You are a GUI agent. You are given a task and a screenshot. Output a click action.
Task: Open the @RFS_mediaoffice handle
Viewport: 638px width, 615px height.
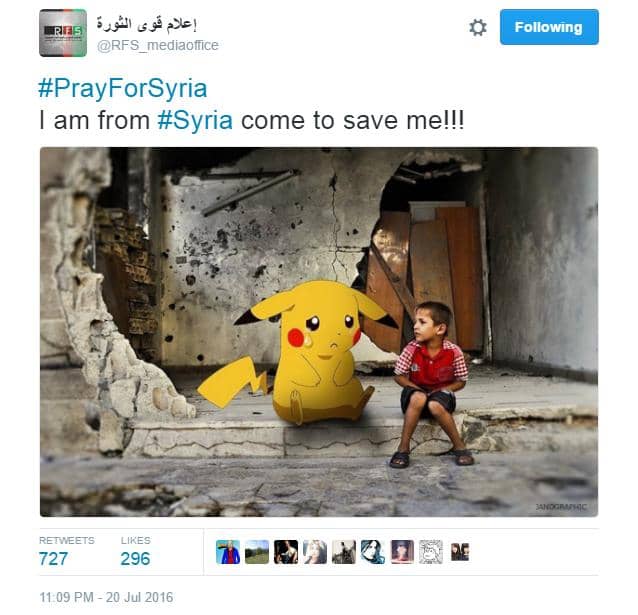tap(157, 45)
